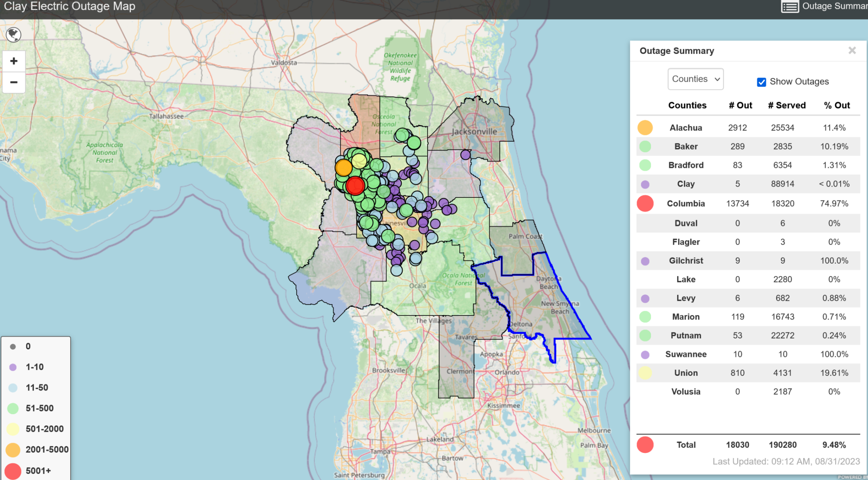868x480 pixels.
Task: Click the yellow outage marker on map
Action: 359,161
